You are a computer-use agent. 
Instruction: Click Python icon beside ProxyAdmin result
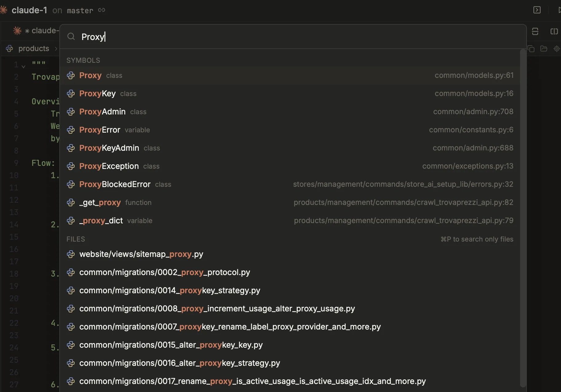71,112
